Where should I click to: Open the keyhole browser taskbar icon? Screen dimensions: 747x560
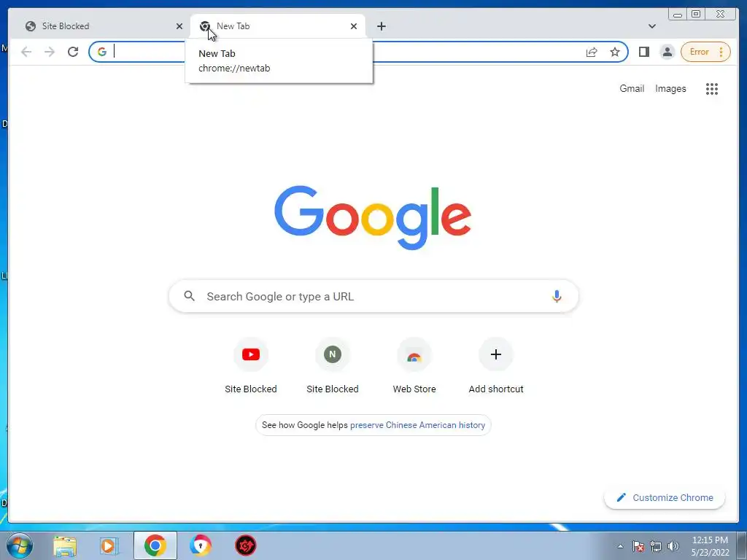pos(200,545)
